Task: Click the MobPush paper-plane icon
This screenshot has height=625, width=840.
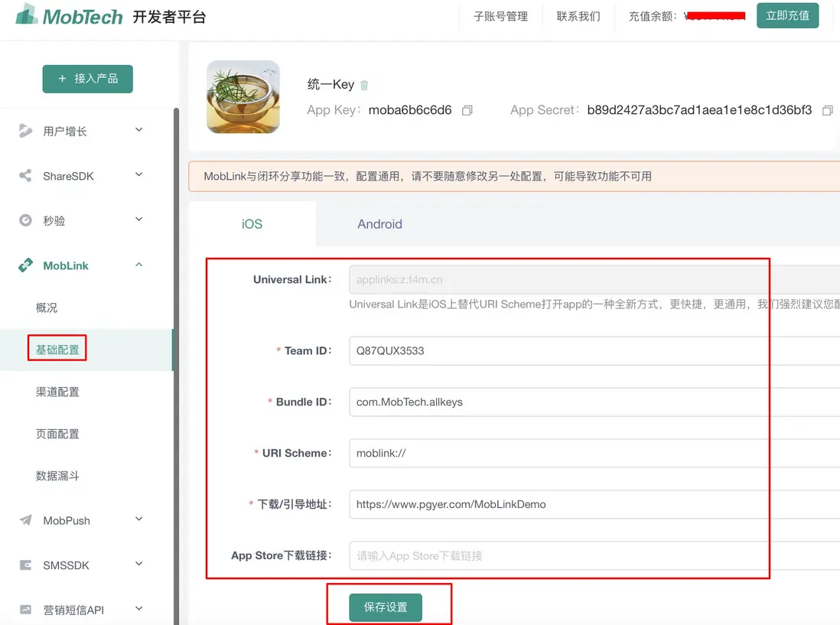Action: point(25,520)
